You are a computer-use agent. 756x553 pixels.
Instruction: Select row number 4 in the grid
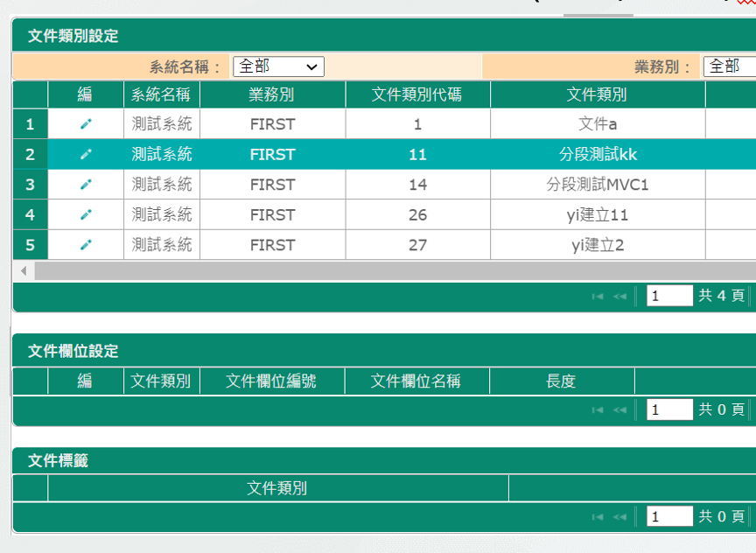(x=30, y=214)
